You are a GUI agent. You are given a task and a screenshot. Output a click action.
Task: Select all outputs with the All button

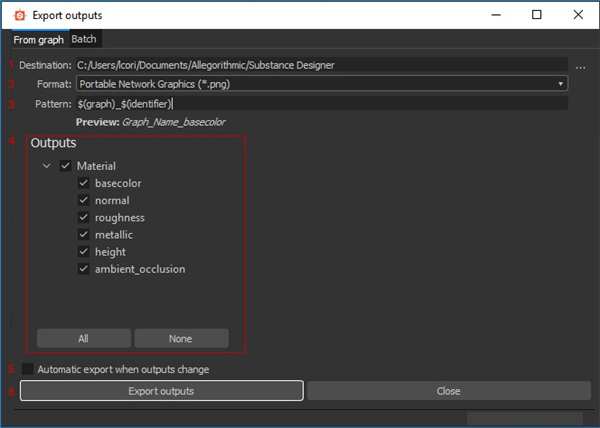[83, 338]
